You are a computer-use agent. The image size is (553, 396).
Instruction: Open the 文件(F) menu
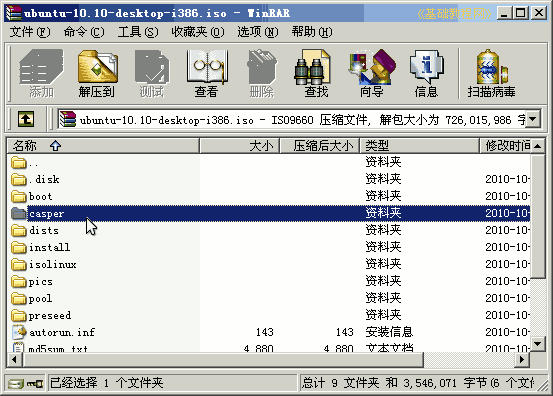click(x=30, y=32)
